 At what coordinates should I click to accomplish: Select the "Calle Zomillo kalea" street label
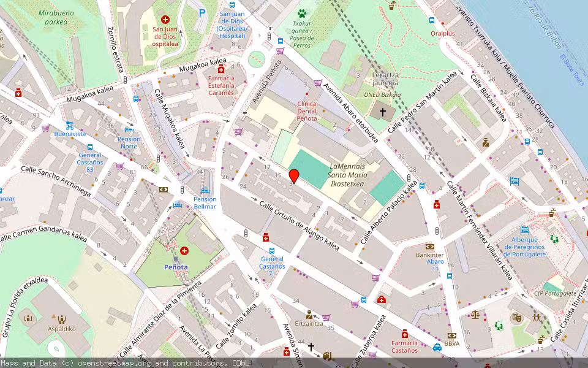click(x=236, y=326)
